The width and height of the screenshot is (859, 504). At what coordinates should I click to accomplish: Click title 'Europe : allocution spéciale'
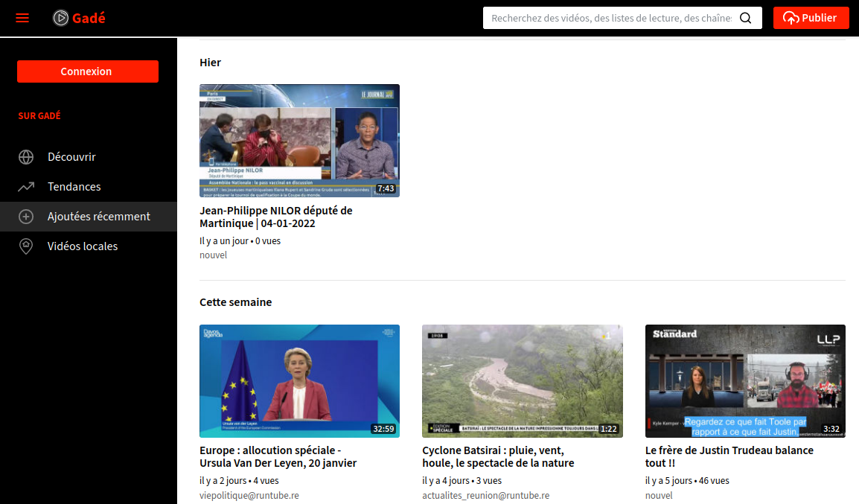(278, 457)
